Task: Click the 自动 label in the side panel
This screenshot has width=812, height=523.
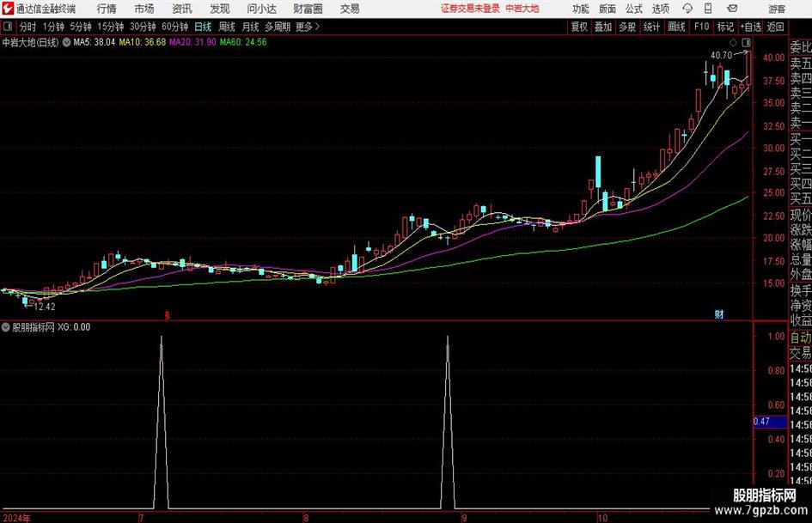Action: 801,338
